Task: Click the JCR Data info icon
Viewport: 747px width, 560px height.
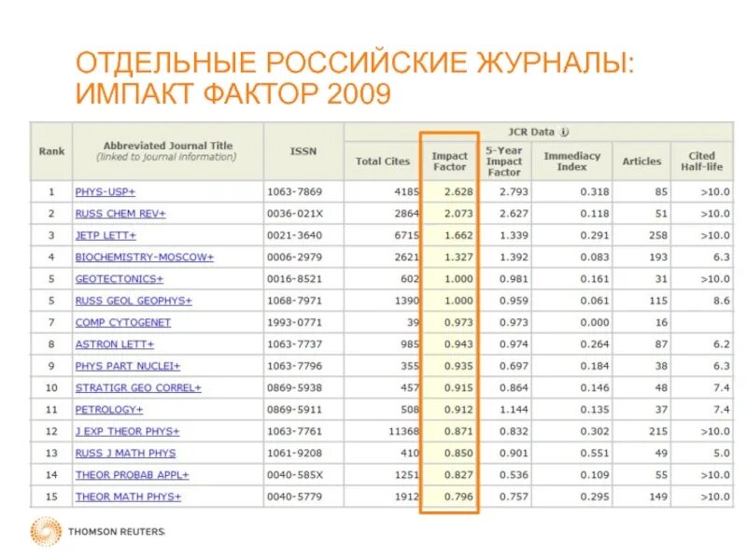Action: click(x=564, y=133)
